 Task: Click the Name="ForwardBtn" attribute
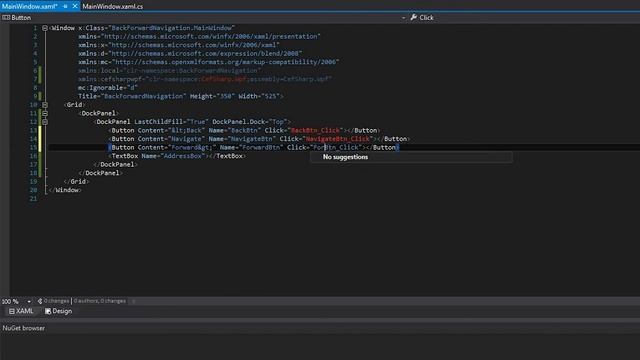coord(251,147)
